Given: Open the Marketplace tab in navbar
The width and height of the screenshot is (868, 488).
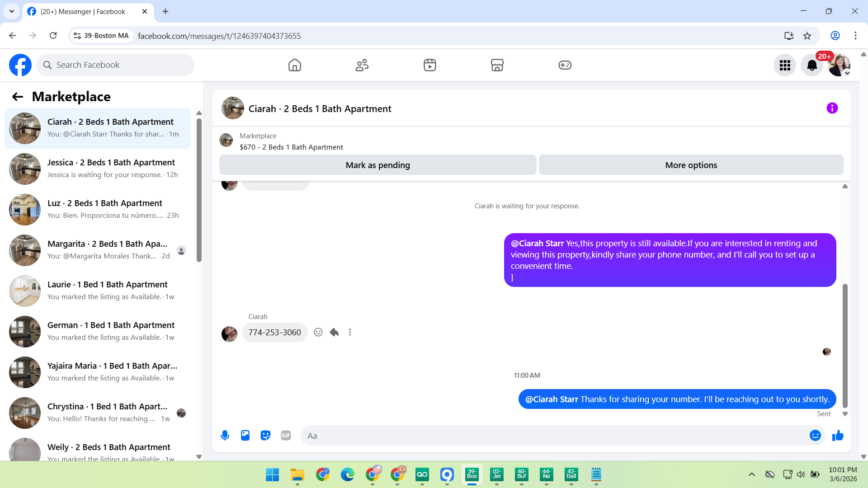Looking at the screenshot, I should point(497,66).
